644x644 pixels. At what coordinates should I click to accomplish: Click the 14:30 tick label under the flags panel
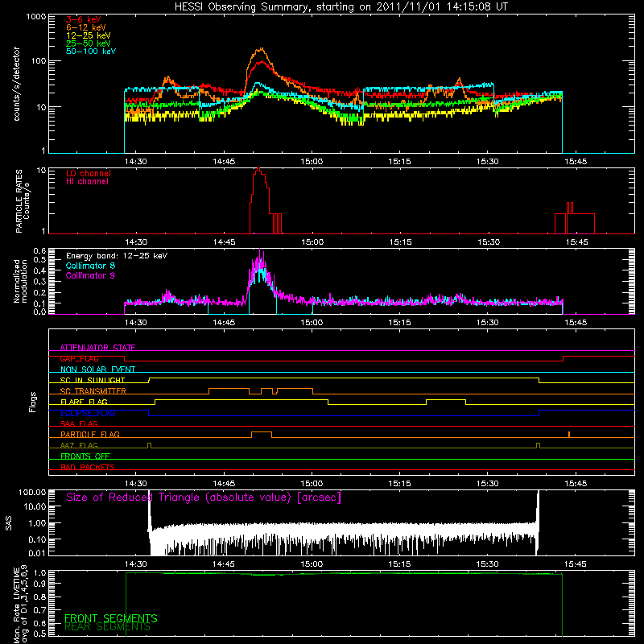click(x=136, y=484)
